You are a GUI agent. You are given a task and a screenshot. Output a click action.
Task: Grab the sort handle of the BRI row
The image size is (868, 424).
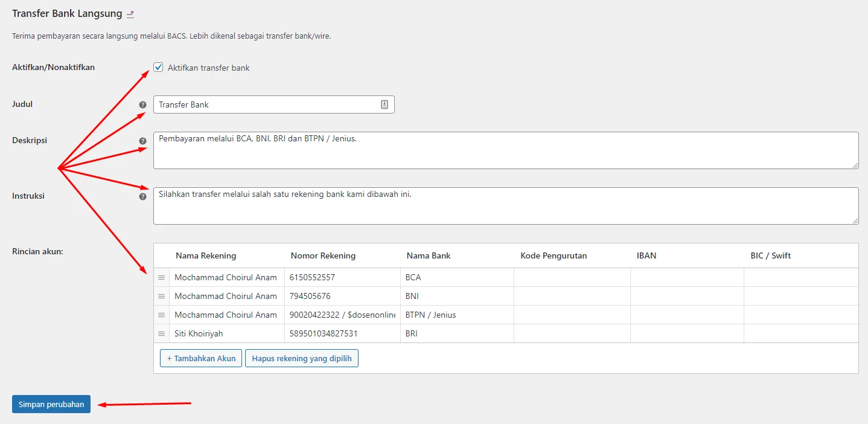[161, 333]
